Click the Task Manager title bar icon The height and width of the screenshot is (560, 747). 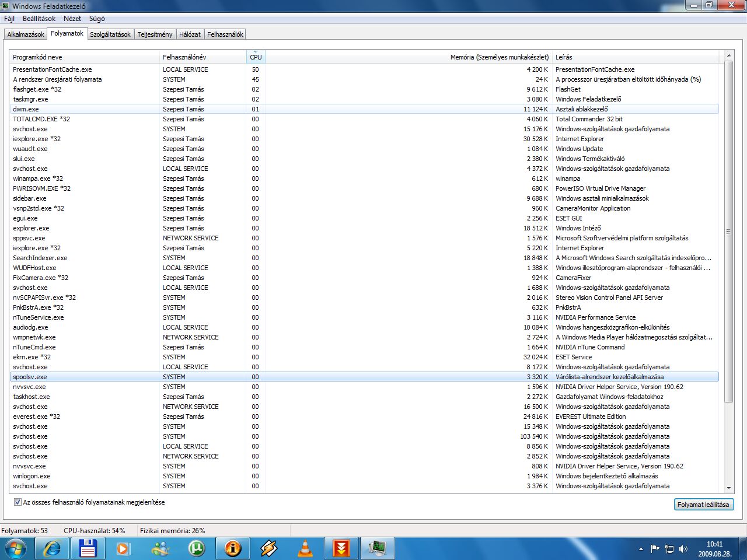[6, 6]
